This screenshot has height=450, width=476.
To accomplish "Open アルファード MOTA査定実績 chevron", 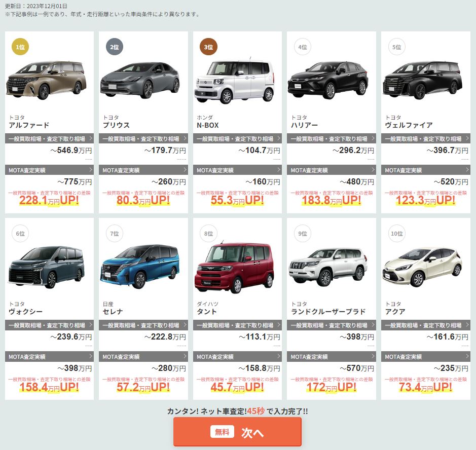I will [90, 170].
